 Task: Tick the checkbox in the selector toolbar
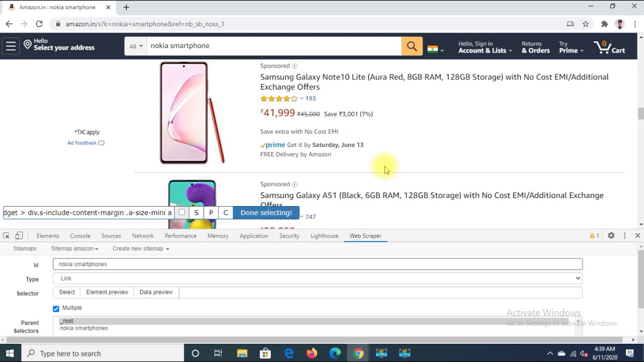click(x=182, y=212)
